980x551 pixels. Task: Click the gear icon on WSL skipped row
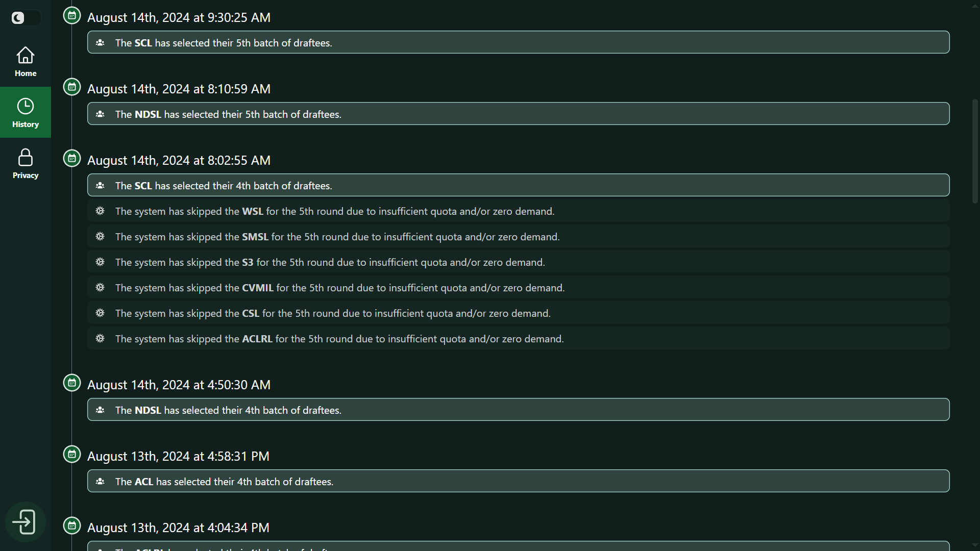100,211
